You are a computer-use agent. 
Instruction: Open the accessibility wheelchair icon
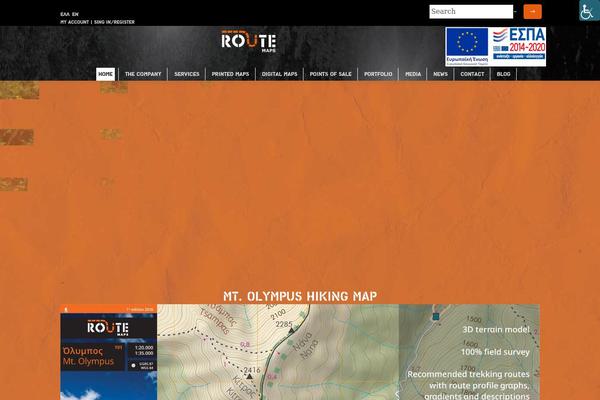click(x=588, y=11)
